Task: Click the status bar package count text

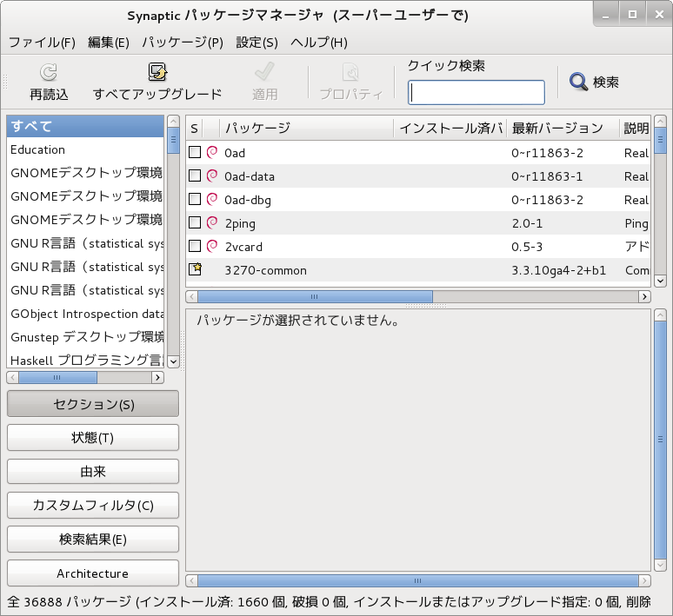Action: (x=330, y=602)
